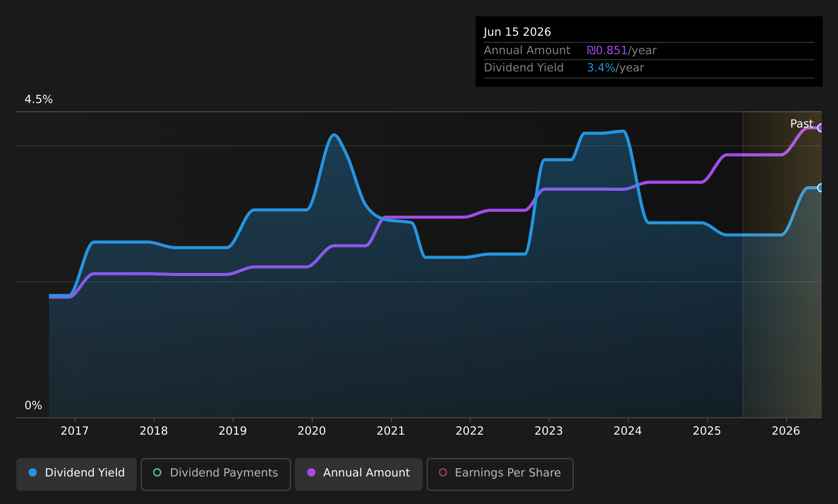Click the Annual Amount tooltip label
This screenshot has width=838, height=504.
point(527,51)
